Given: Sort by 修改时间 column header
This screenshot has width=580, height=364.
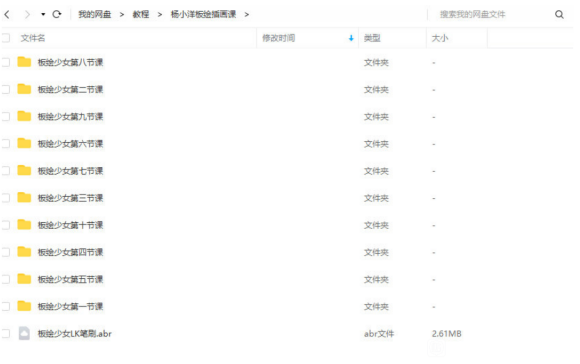Looking at the screenshot, I should pos(279,38).
